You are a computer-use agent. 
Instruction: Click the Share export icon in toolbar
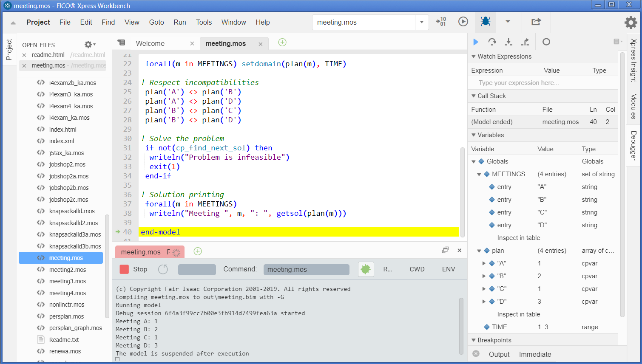[536, 22]
